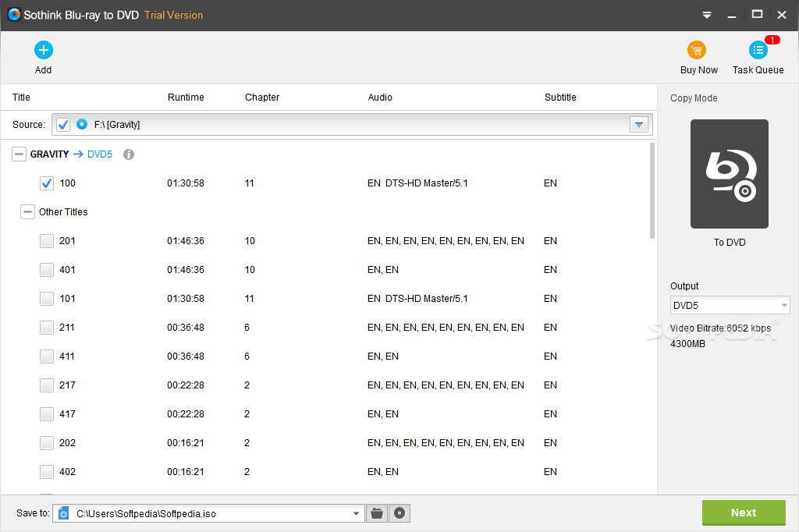Screen dimensions: 799x532
Task: Check title 202 checkbox
Action: [47, 443]
